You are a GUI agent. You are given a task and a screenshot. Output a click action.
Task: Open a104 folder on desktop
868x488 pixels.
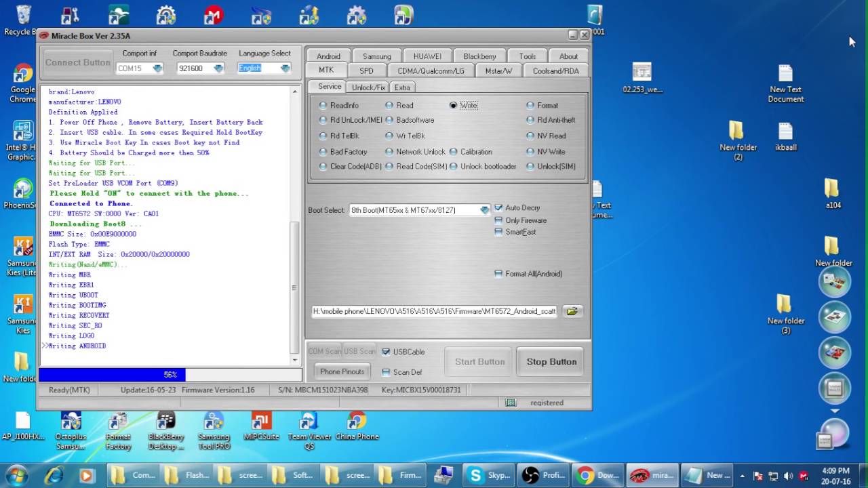click(x=833, y=194)
